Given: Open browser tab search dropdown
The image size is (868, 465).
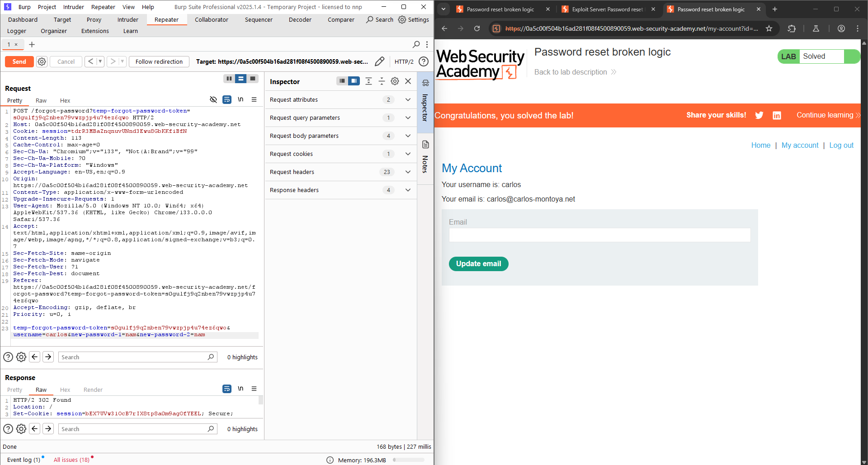Looking at the screenshot, I should (x=443, y=9).
